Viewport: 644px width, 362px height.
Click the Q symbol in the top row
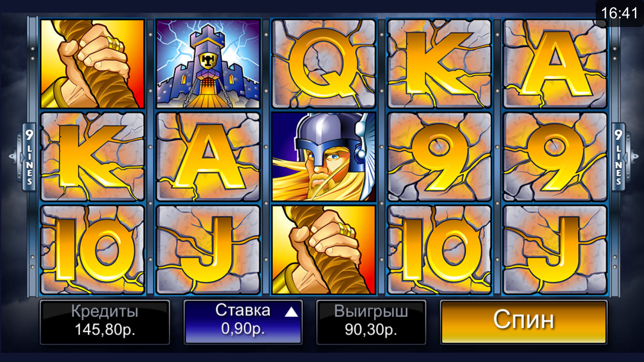(323, 64)
